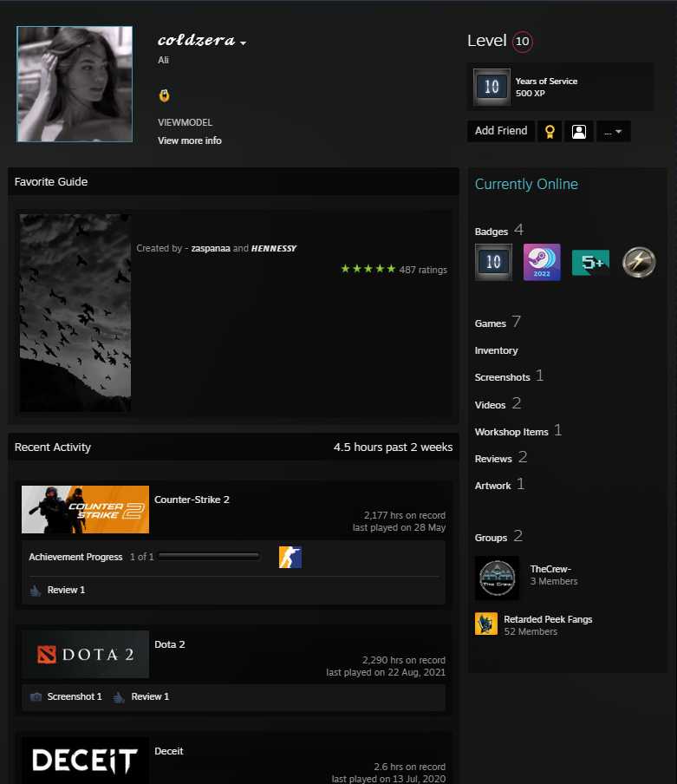Click TheCrew- group avatar icon
The width and height of the screenshot is (677, 784).
pos(497,578)
